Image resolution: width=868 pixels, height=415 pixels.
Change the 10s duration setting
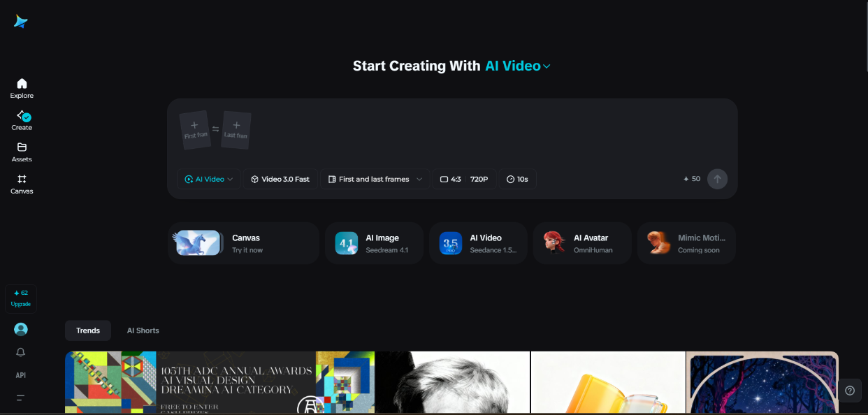point(517,179)
